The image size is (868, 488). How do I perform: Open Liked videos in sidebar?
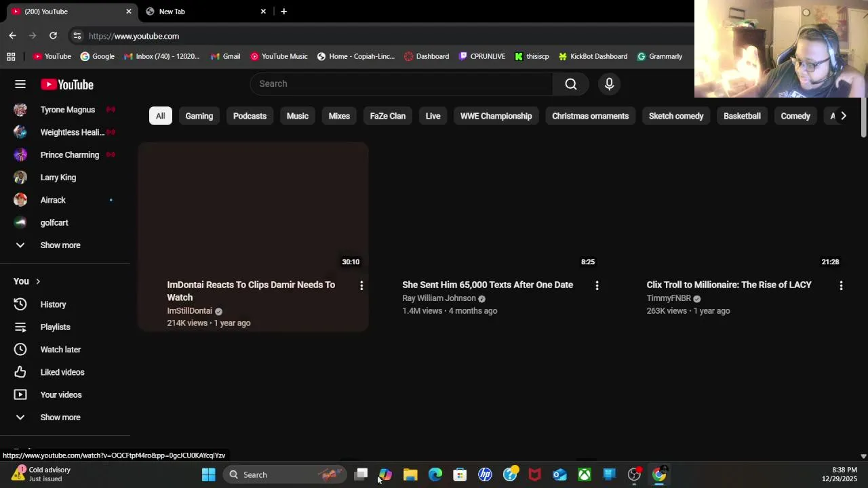[x=65, y=372]
